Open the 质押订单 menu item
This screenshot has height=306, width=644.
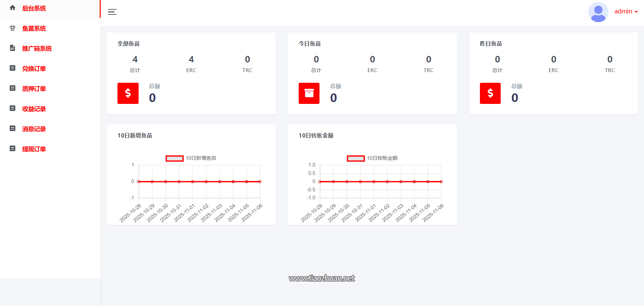tap(34, 89)
